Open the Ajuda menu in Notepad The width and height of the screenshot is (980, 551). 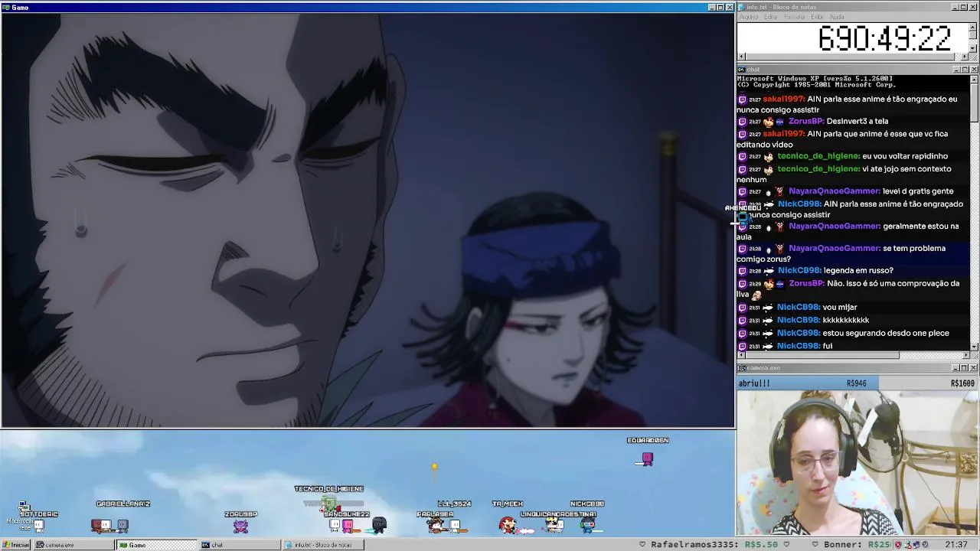(x=838, y=17)
